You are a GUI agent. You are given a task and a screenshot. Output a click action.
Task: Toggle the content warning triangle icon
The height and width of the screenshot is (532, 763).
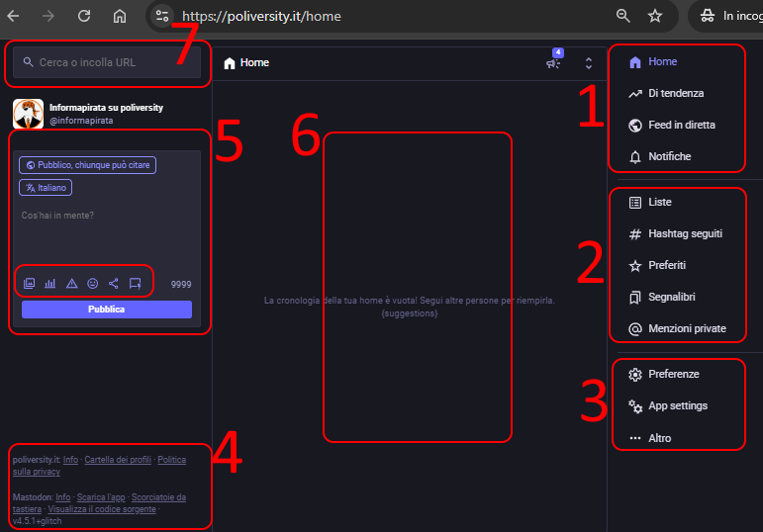pyautogui.click(x=71, y=284)
